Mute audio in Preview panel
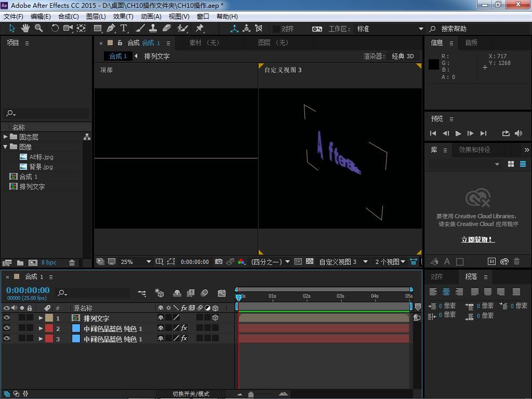 518,134
